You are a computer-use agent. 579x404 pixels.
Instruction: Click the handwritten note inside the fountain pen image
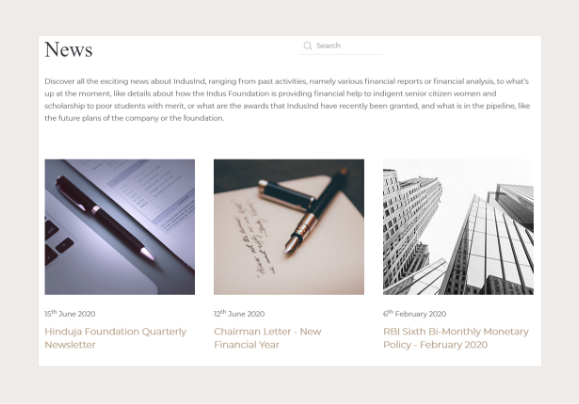(250, 238)
